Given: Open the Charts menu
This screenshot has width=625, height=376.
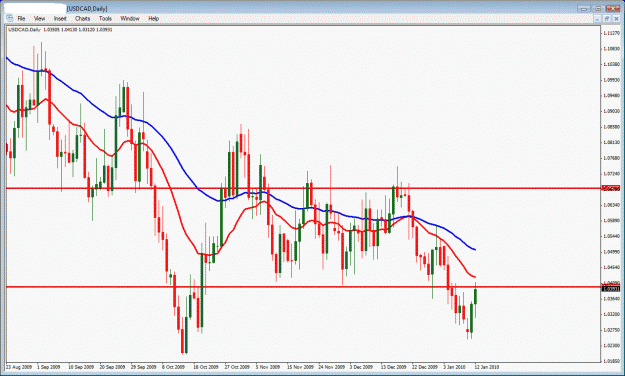Looking at the screenshot, I should click(83, 18).
